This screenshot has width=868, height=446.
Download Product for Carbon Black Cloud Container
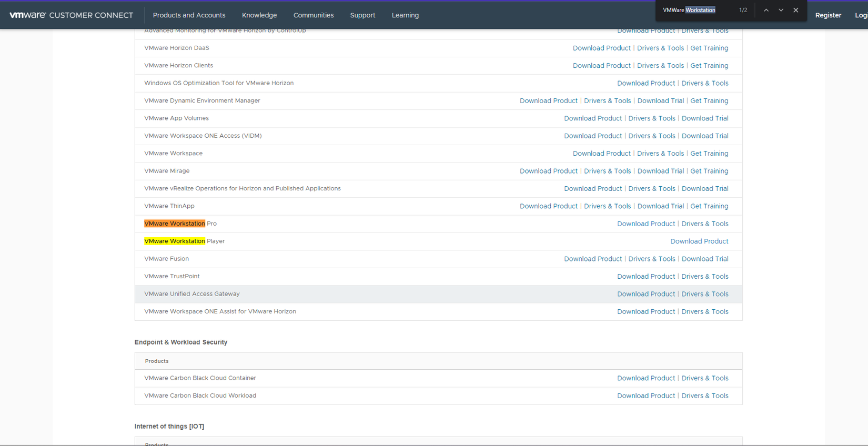[646, 378]
